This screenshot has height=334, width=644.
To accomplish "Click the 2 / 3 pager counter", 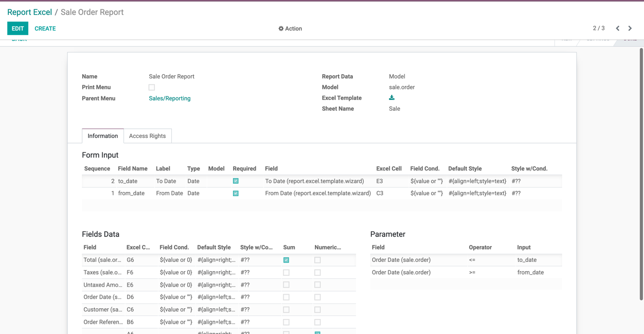I will point(599,28).
